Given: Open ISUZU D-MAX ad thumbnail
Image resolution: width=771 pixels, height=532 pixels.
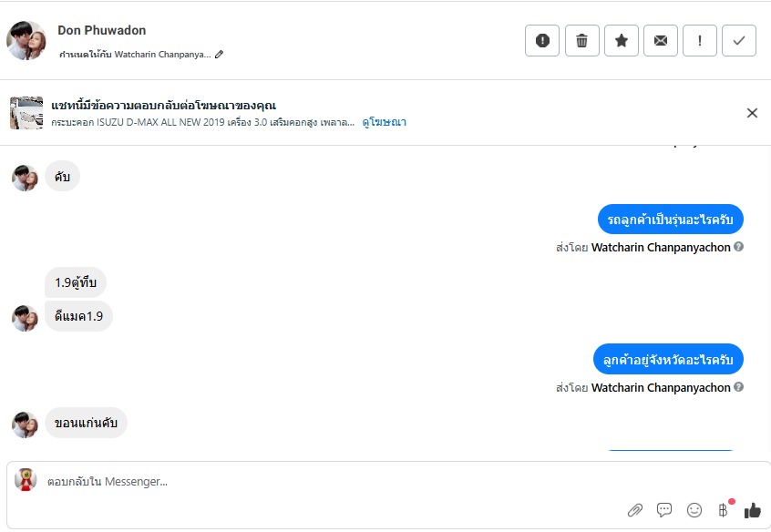Looking at the screenshot, I should [26, 113].
